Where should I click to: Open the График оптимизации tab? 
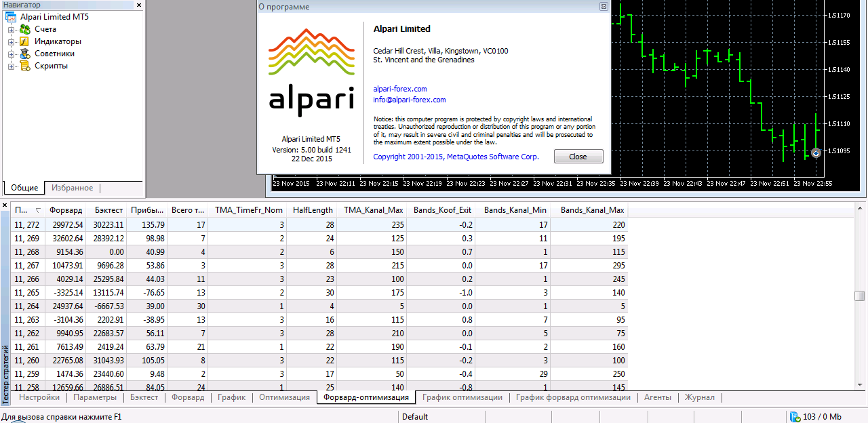pyautogui.click(x=462, y=397)
